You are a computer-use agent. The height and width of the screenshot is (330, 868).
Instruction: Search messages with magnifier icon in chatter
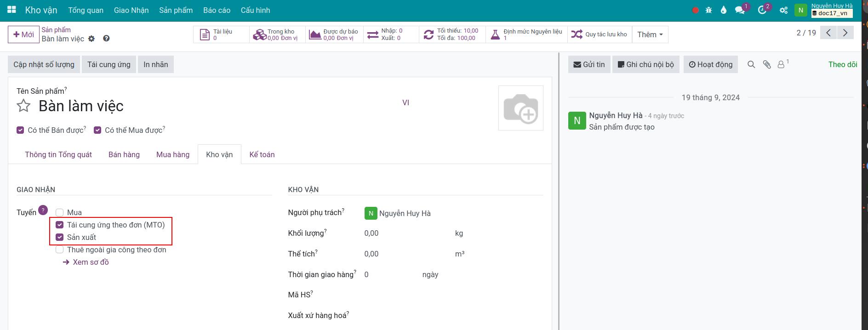coord(751,65)
